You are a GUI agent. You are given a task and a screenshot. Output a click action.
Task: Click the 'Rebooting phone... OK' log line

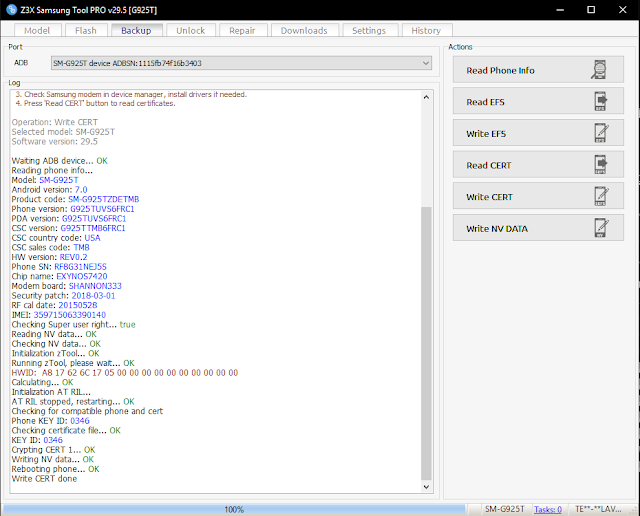point(56,469)
